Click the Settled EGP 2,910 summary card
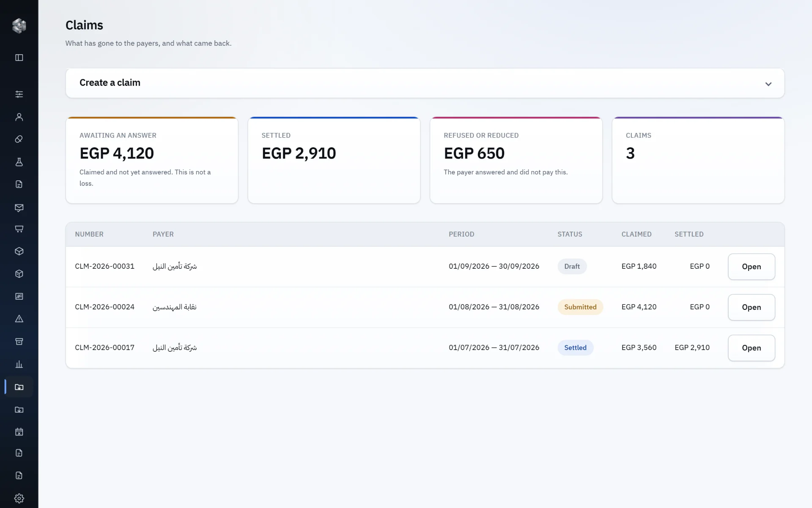Viewport: 812px width, 508px height. pyautogui.click(x=334, y=160)
